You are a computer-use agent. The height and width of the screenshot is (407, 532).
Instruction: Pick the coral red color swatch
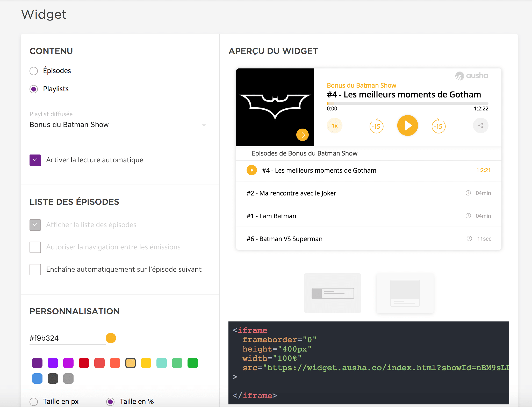point(99,363)
